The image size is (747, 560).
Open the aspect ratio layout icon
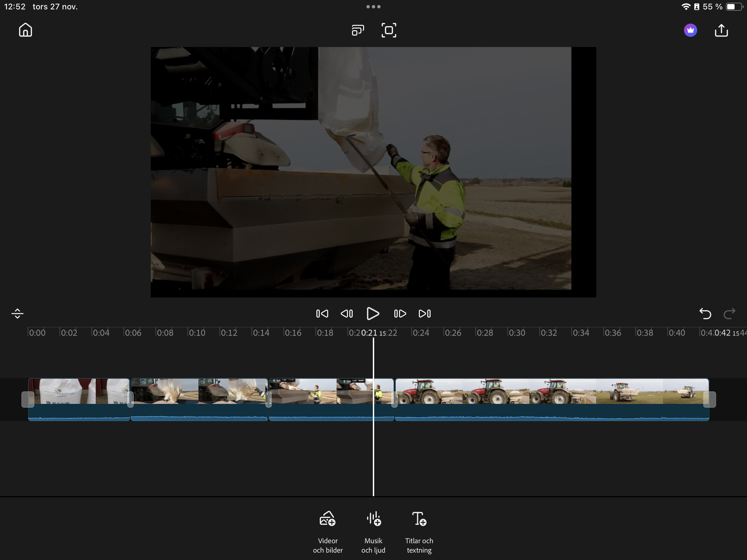click(358, 30)
